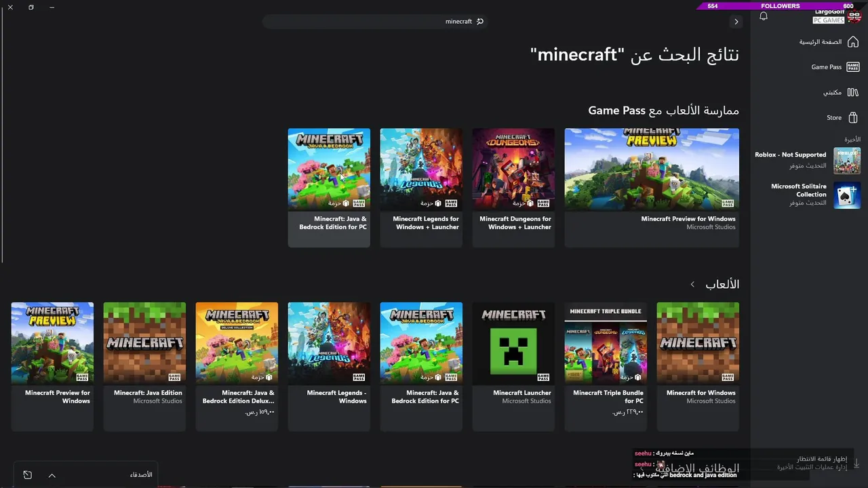
Task: Open the Store shopping bag item
Action: 842,117
